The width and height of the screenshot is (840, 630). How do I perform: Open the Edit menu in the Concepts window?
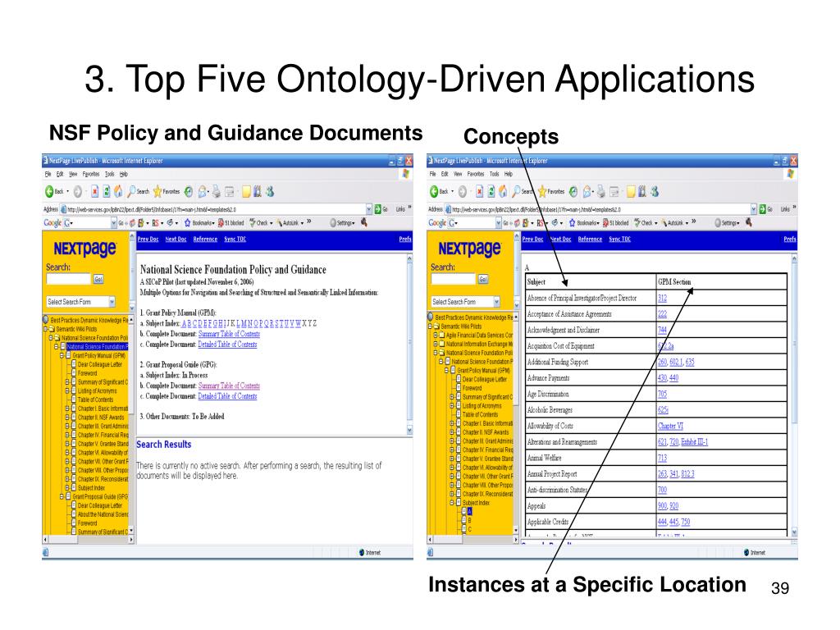pyautogui.click(x=445, y=174)
